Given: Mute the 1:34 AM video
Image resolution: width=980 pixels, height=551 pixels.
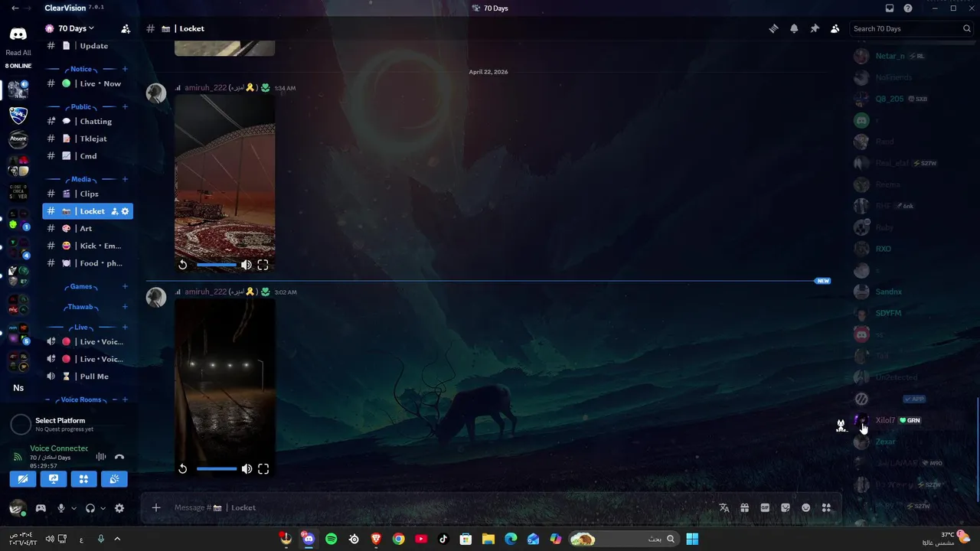Looking at the screenshot, I should pyautogui.click(x=247, y=265).
